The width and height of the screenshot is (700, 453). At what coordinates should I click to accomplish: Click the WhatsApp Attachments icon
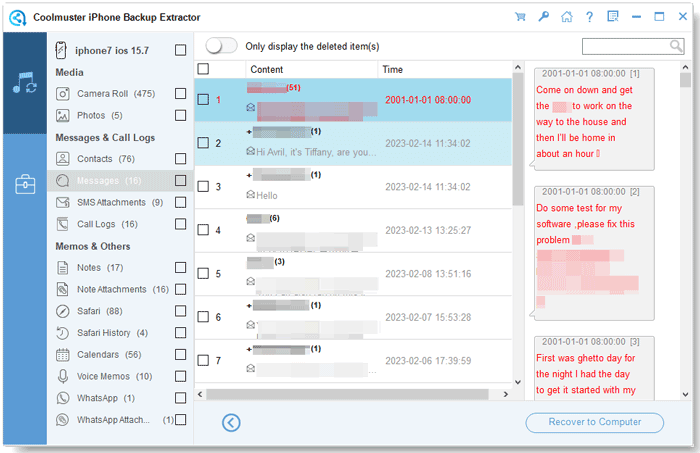tap(63, 420)
